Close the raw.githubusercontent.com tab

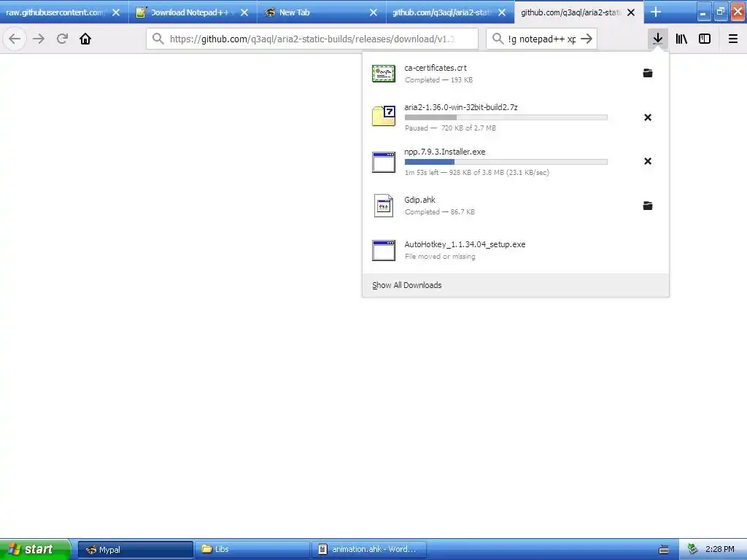click(x=116, y=12)
